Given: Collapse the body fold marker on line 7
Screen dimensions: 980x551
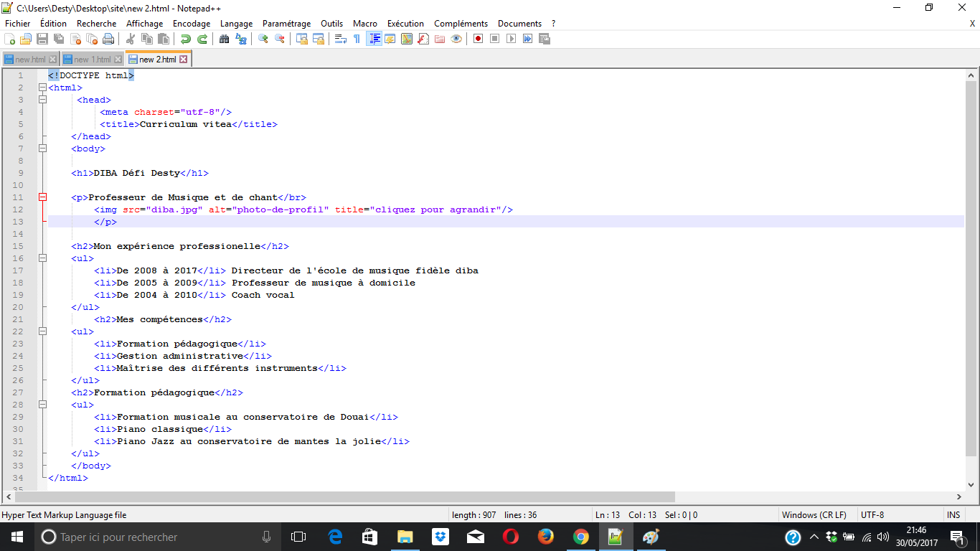Looking at the screenshot, I should pos(42,149).
